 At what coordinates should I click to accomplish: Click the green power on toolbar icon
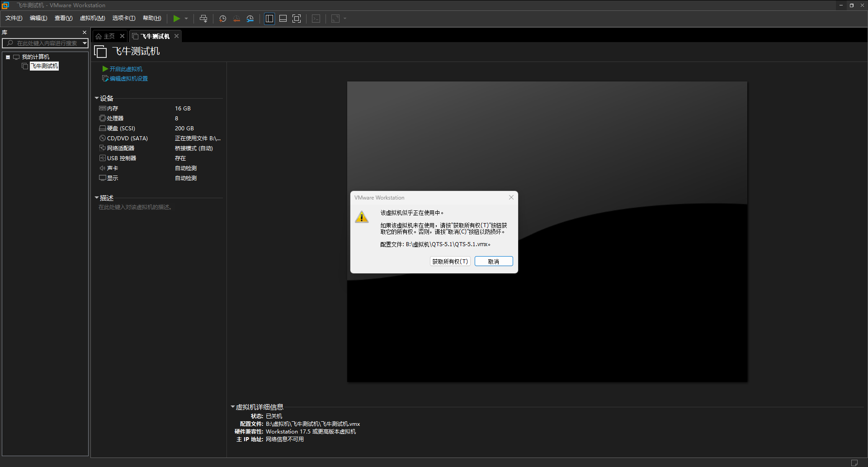tap(176, 19)
